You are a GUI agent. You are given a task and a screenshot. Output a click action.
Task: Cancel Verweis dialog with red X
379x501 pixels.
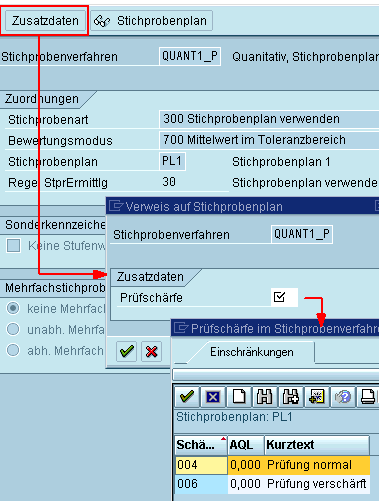coord(152,351)
